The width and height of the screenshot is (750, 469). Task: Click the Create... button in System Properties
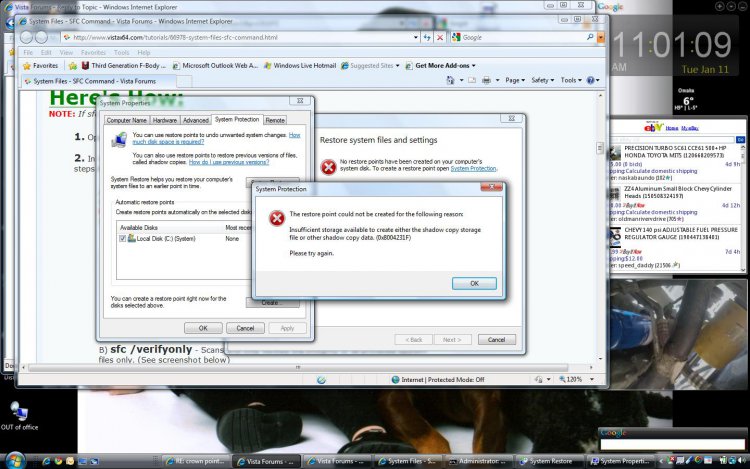[x=273, y=303]
